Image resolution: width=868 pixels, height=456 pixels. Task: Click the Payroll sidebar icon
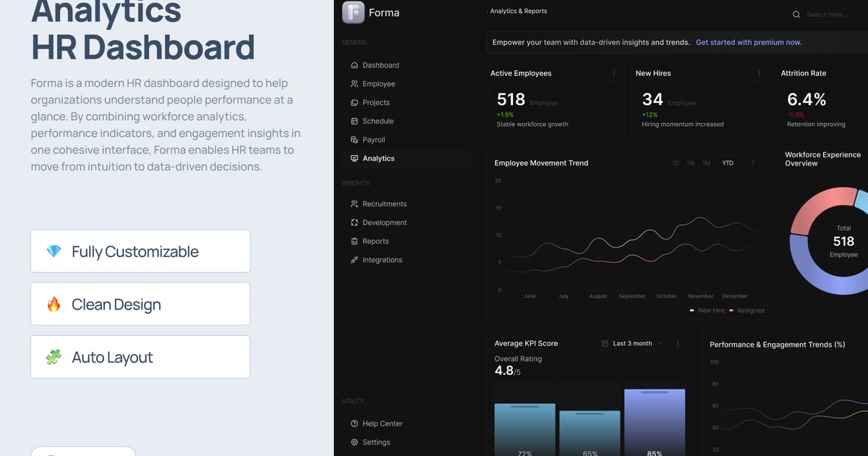[x=354, y=140]
